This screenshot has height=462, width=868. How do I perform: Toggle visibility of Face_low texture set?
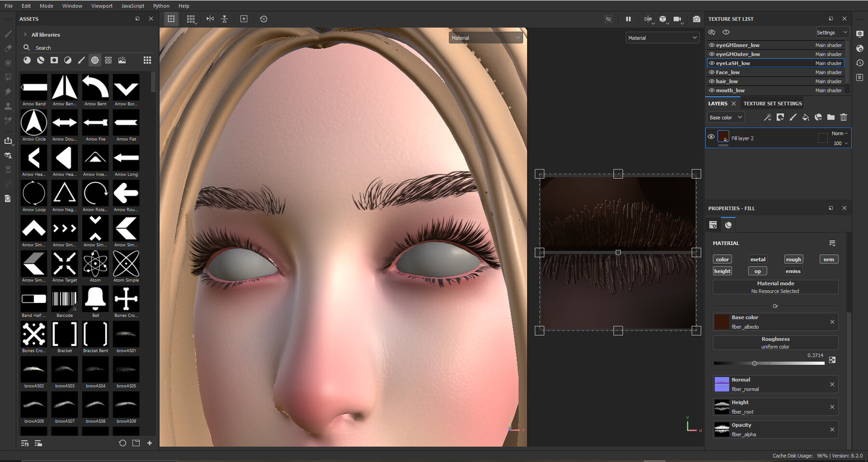coord(712,72)
